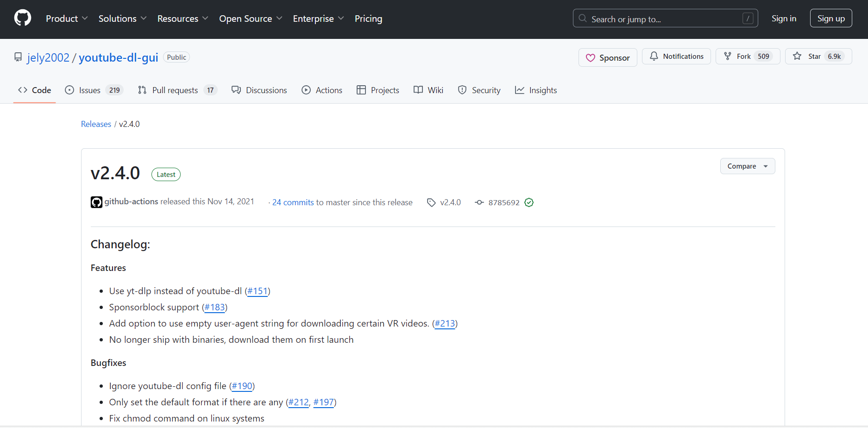Viewport: 868px width, 428px height.
Task: Open issue #151 link
Action: tap(258, 291)
